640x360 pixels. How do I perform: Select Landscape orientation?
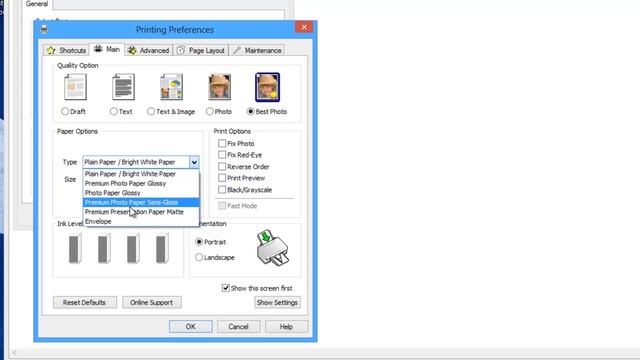[x=199, y=257]
